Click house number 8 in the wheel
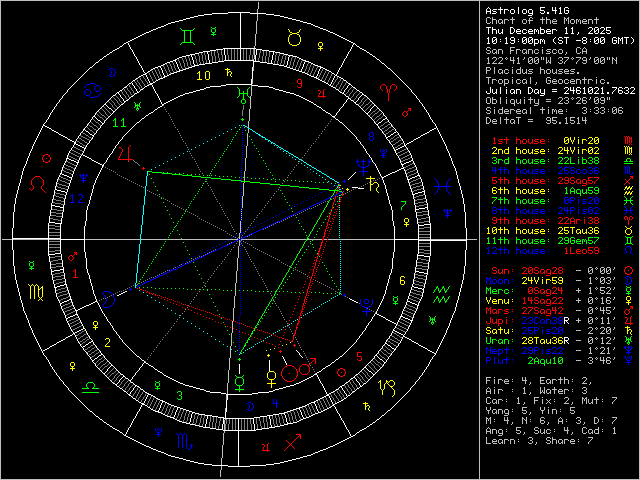This screenshot has width=640, height=480. (x=371, y=136)
